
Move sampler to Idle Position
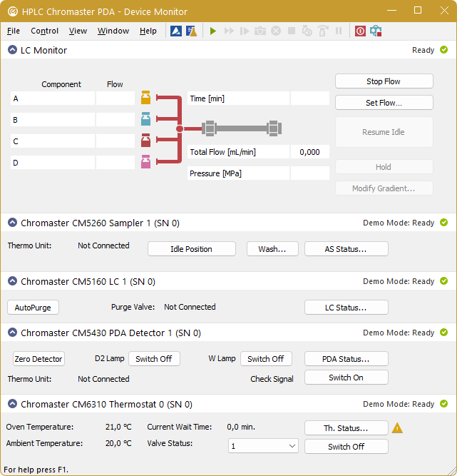click(191, 249)
